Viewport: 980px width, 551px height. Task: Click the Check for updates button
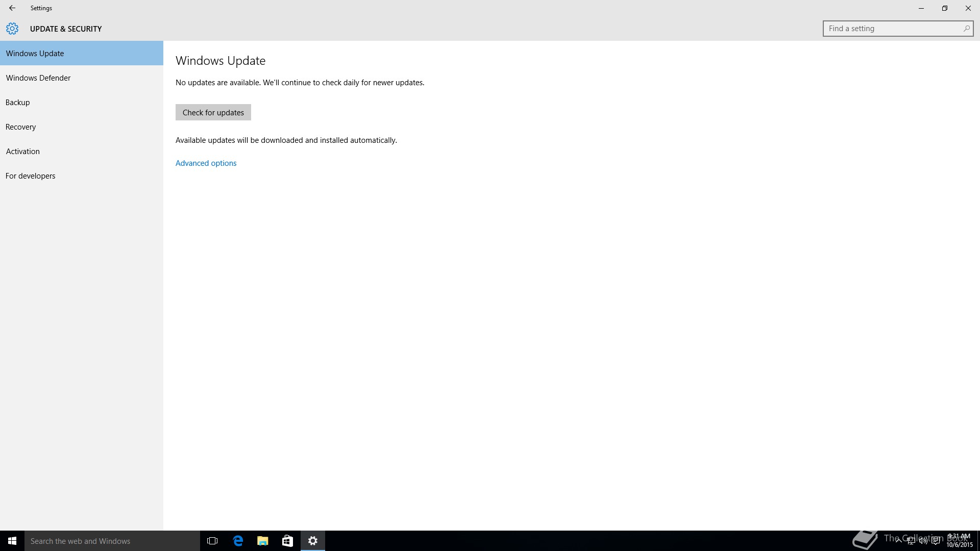[213, 112]
